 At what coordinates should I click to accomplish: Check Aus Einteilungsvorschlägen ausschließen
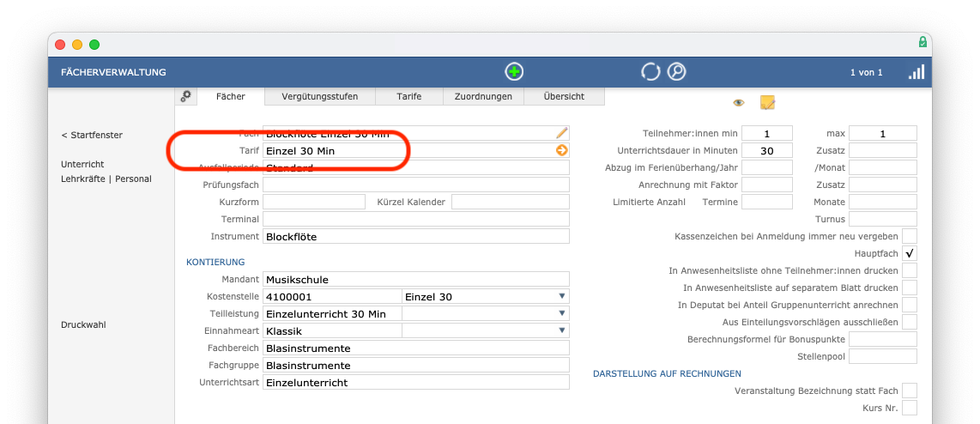910,322
